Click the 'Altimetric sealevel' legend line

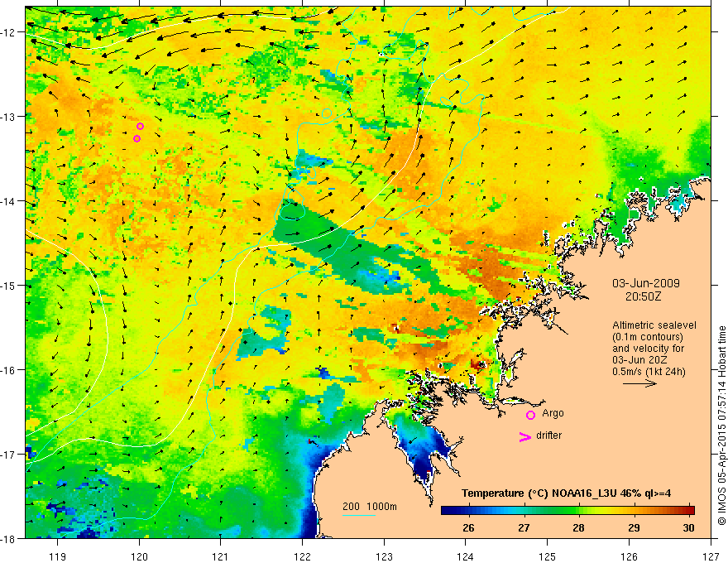(654, 325)
